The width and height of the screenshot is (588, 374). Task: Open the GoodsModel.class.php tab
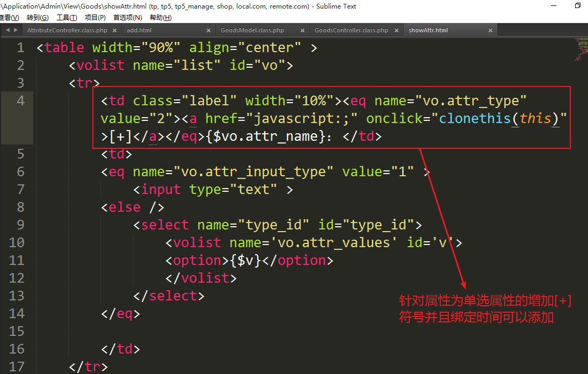pyautogui.click(x=252, y=31)
